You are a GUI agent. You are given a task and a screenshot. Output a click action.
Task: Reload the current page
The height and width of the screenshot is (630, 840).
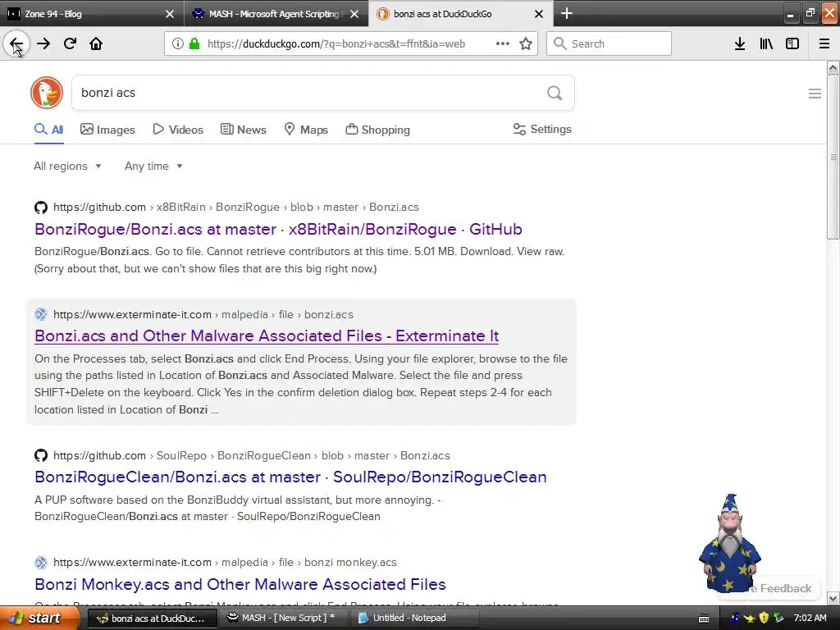tap(70, 44)
